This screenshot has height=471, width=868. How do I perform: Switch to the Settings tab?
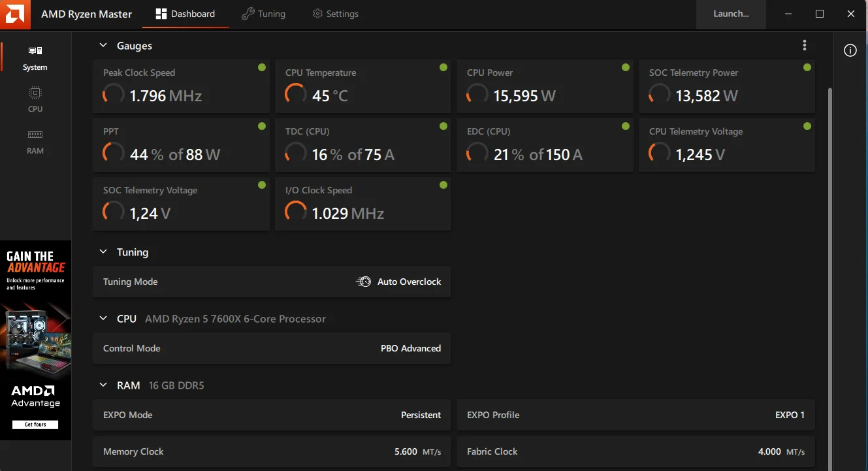[x=335, y=14]
